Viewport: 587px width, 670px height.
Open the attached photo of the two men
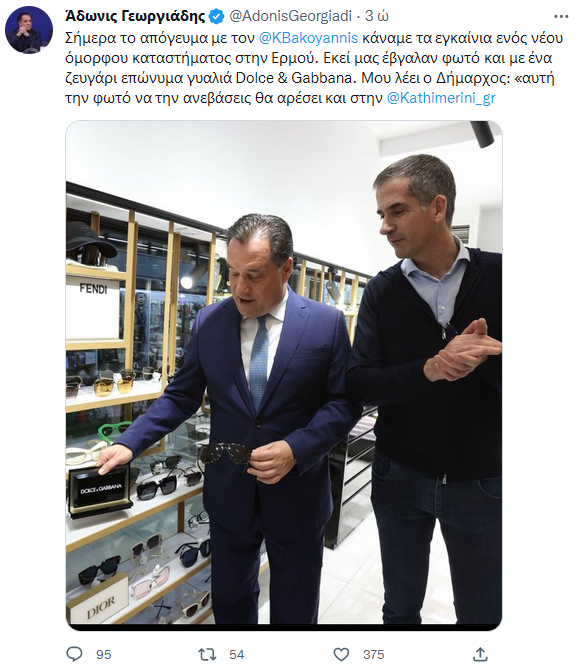pos(284,375)
